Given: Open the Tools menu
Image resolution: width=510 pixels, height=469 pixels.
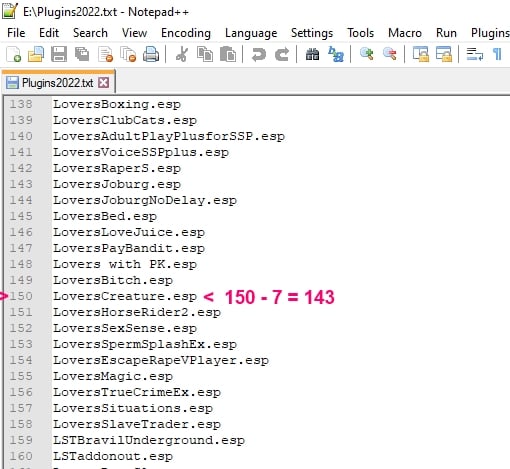Looking at the screenshot, I should click(x=360, y=33).
